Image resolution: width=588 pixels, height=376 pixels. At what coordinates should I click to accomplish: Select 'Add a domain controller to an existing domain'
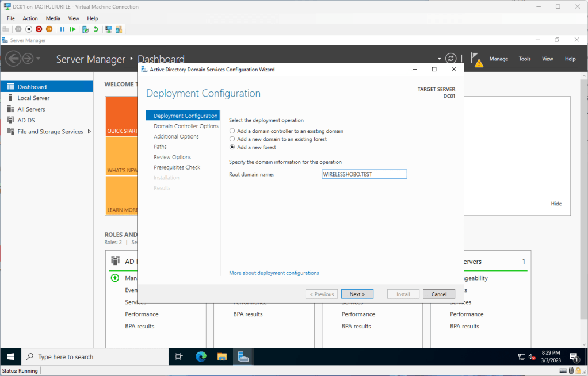232,131
